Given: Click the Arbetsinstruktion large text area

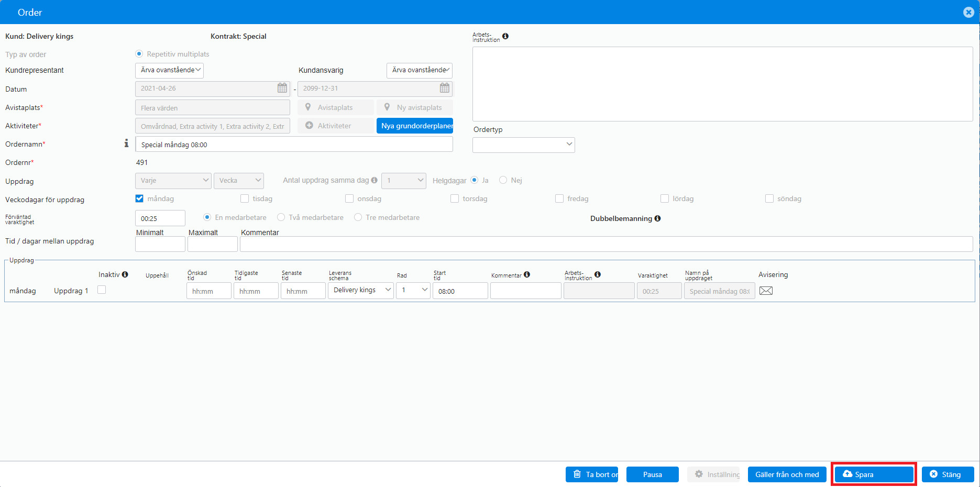Looking at the screenshot, I should point(723,84).
